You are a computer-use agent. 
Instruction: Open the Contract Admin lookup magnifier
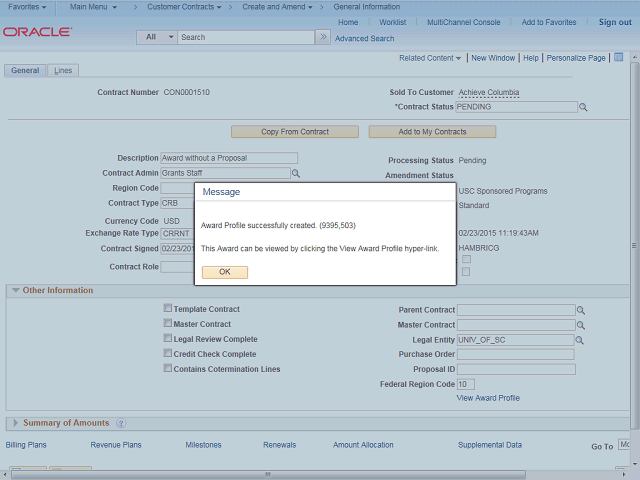click(x=296, y=173)
